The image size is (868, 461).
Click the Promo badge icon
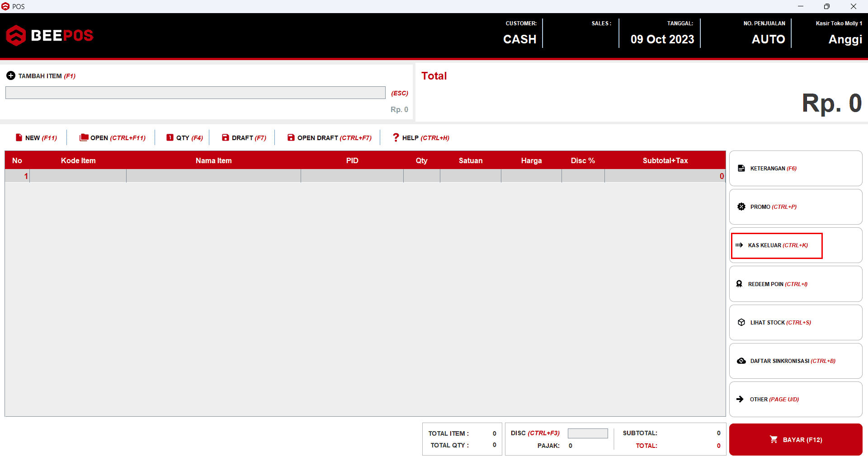tap(741, 207)
